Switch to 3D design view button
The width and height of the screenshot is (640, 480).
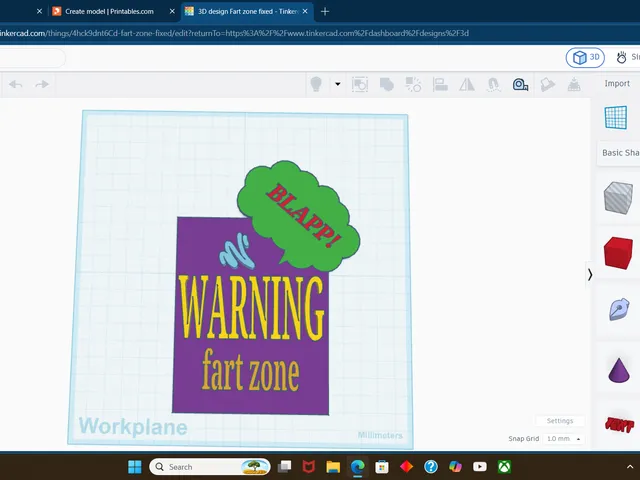585,58
